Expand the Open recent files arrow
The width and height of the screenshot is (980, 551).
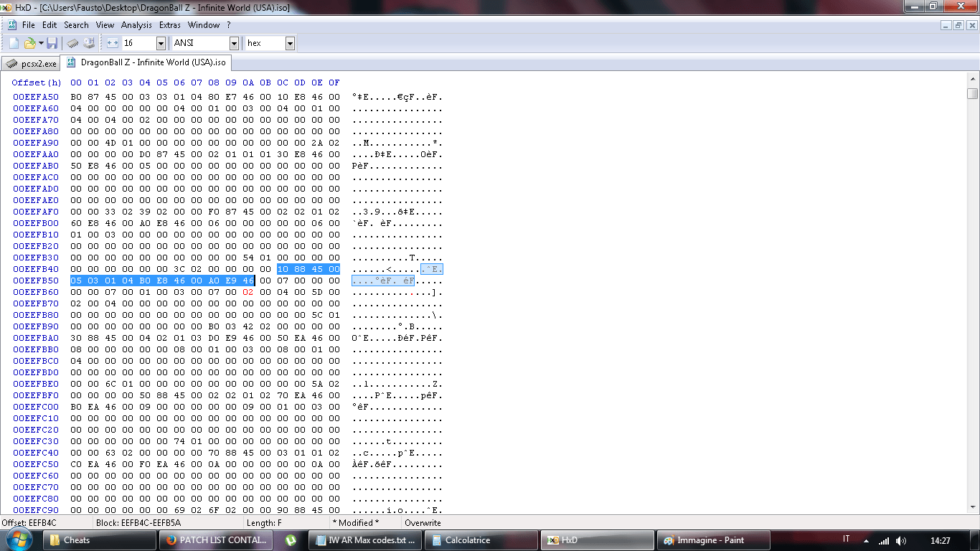tap(41, 43)
